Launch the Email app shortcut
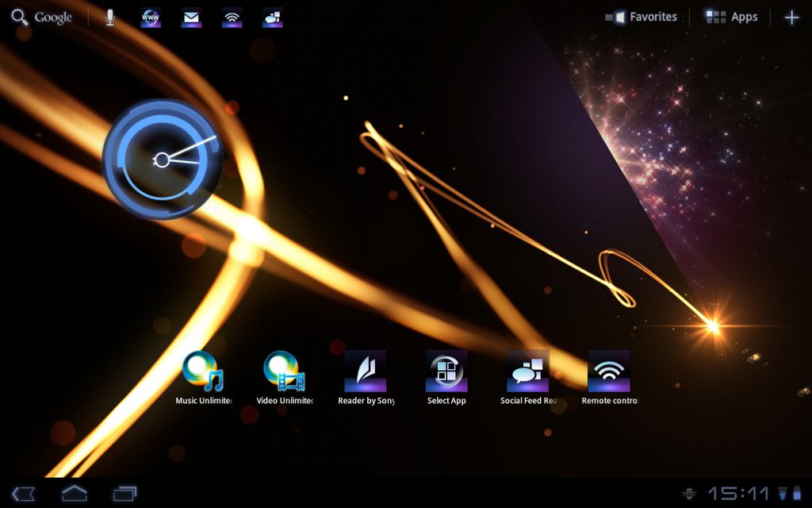The image size is (812, 508). (190, 16)
